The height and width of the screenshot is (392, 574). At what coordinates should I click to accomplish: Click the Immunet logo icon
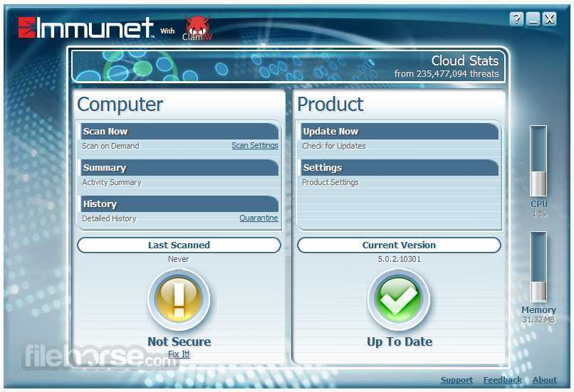(x=26, y=28)
